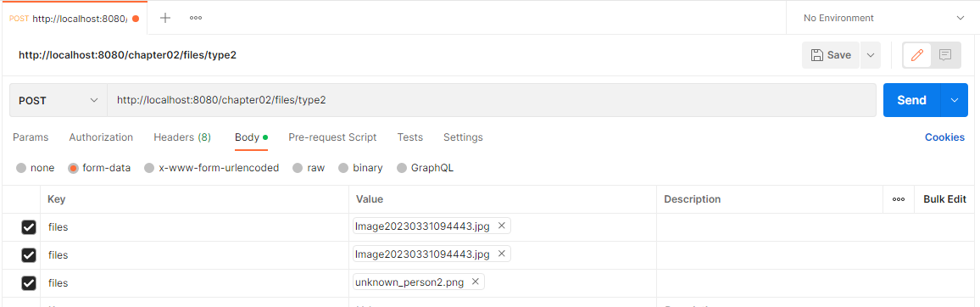Click the request title localhost:8080/chapter02/files/type2
The height and width of the screenshot is (307, 980).
pyautogui.click(x=127, y=55)
